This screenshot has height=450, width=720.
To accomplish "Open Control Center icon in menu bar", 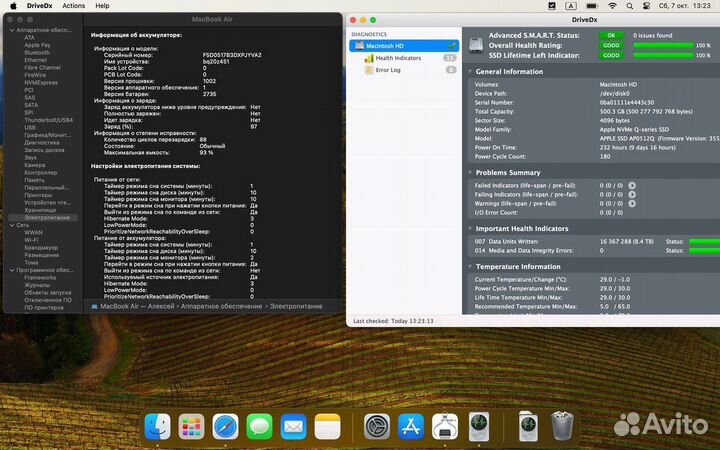I will (646, 6).
